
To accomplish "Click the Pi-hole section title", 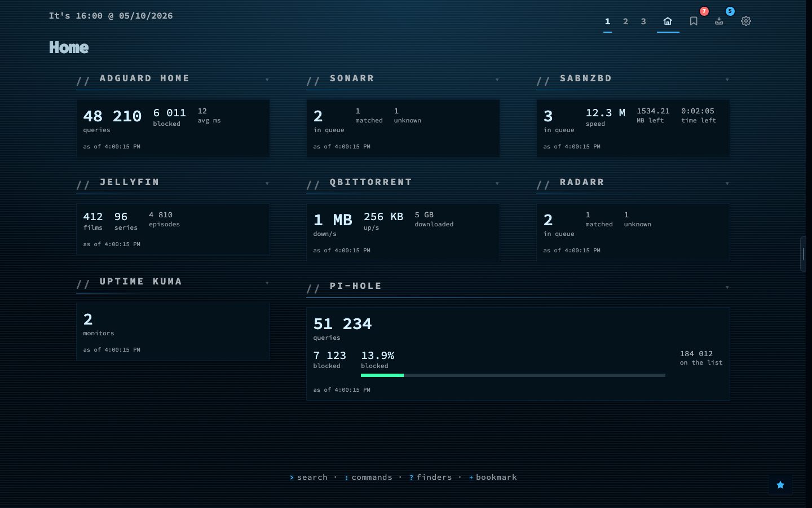I will tap(356, 286).
